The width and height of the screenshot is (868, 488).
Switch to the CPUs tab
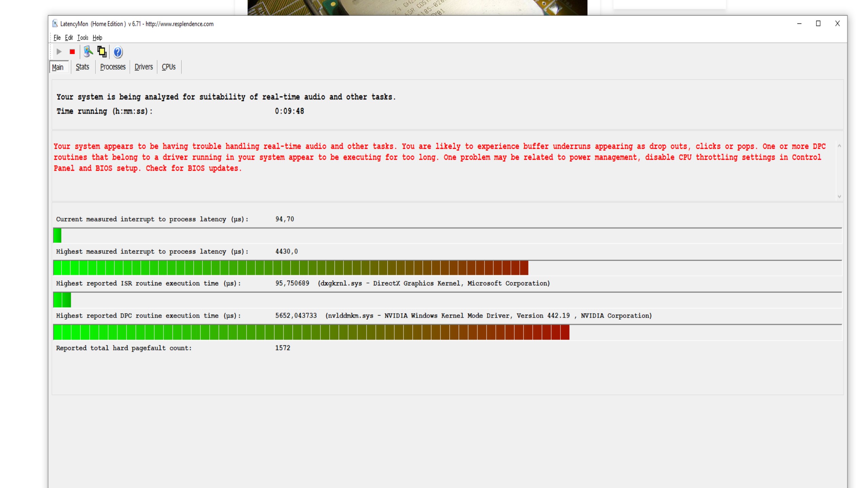(169, 67)
